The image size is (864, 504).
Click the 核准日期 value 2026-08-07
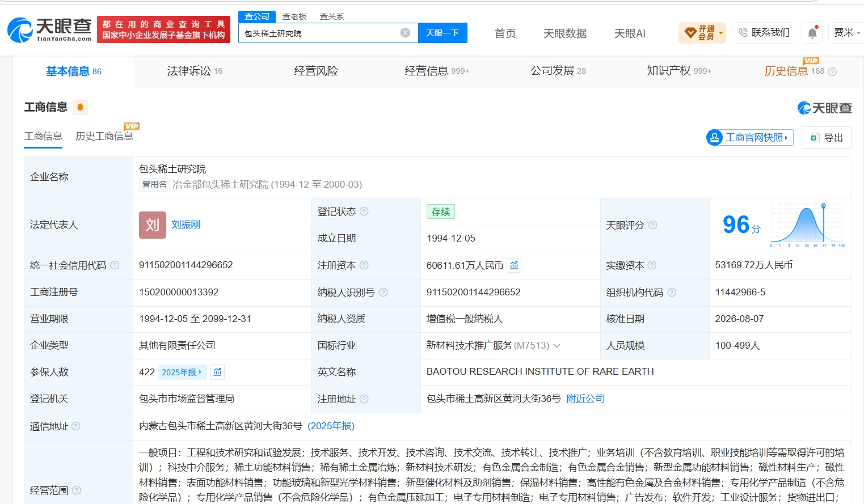[739, 319]
